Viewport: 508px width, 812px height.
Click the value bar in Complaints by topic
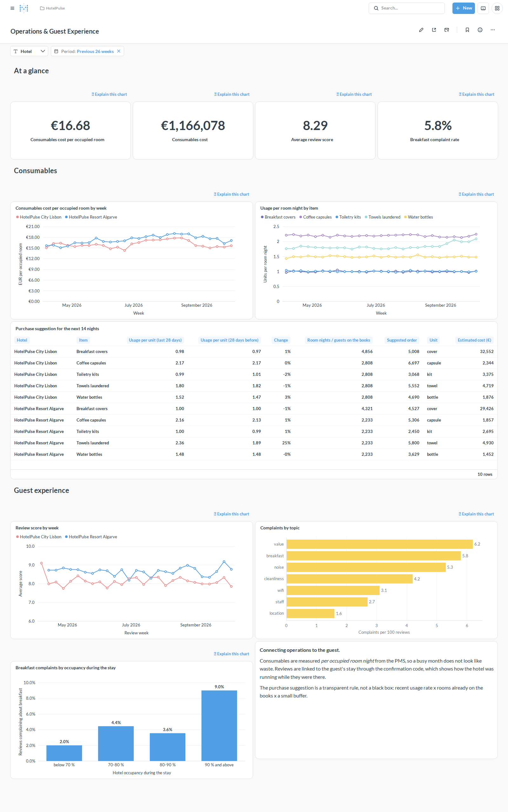pos(380,544)
